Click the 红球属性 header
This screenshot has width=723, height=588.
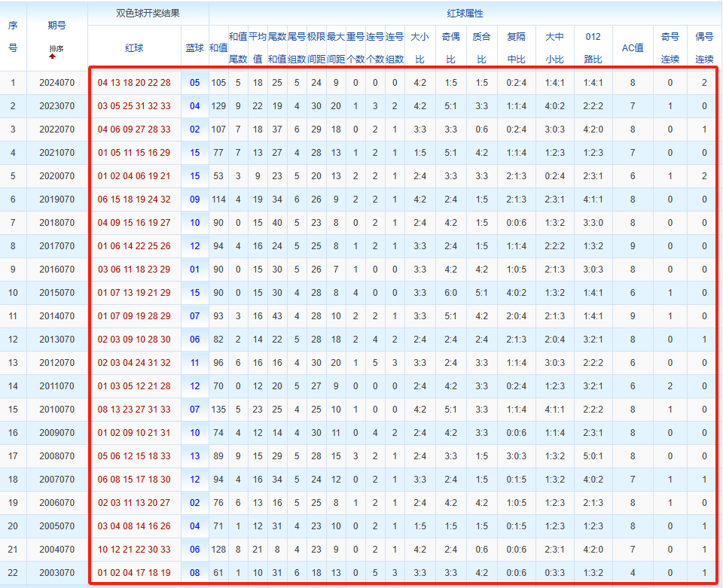click(465, 14)
